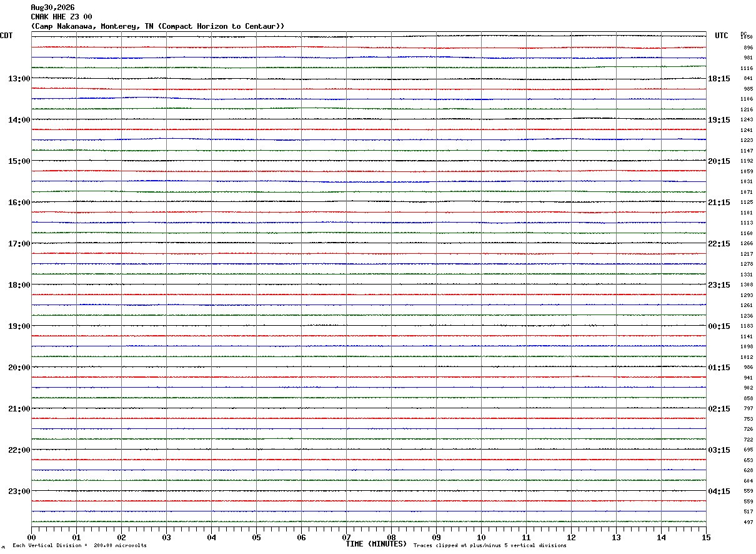Click the Traces clipped footer note
756x554 pixels.
[490, 546]
